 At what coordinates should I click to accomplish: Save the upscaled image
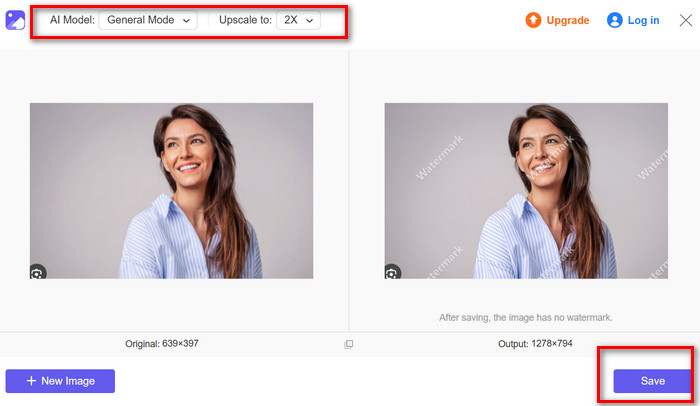pos(652,381)
